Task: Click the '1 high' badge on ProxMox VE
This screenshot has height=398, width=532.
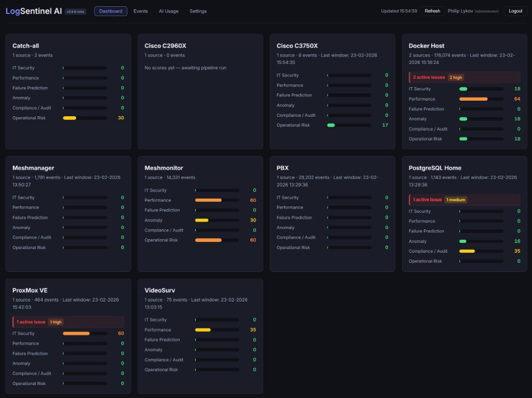Action: coord(56,322)
